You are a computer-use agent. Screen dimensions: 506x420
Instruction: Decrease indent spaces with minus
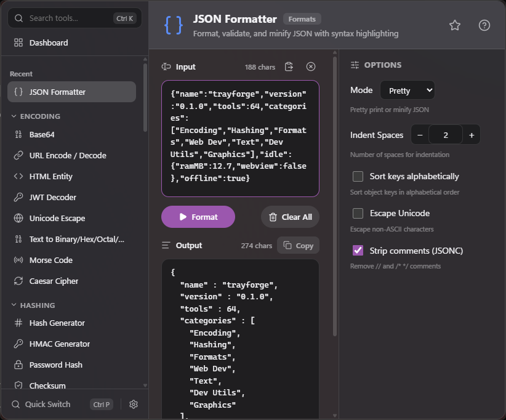click(x=420, y=135)
